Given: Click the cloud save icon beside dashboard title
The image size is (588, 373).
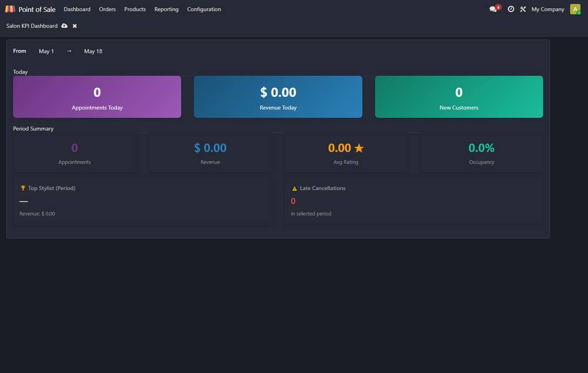Looking at the screenshot, I should (65, 26).
